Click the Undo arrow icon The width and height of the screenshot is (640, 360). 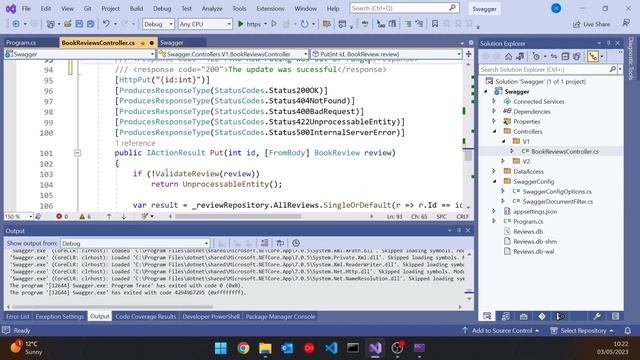pyautogui.click(x=106, y=24)
